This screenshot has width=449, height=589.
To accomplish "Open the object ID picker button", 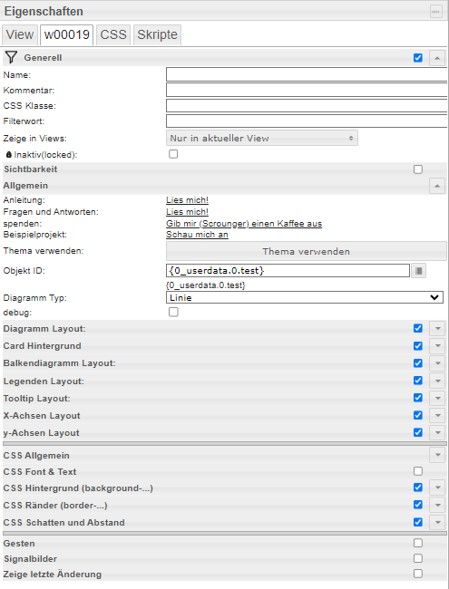I will click(x=419, y=270).
